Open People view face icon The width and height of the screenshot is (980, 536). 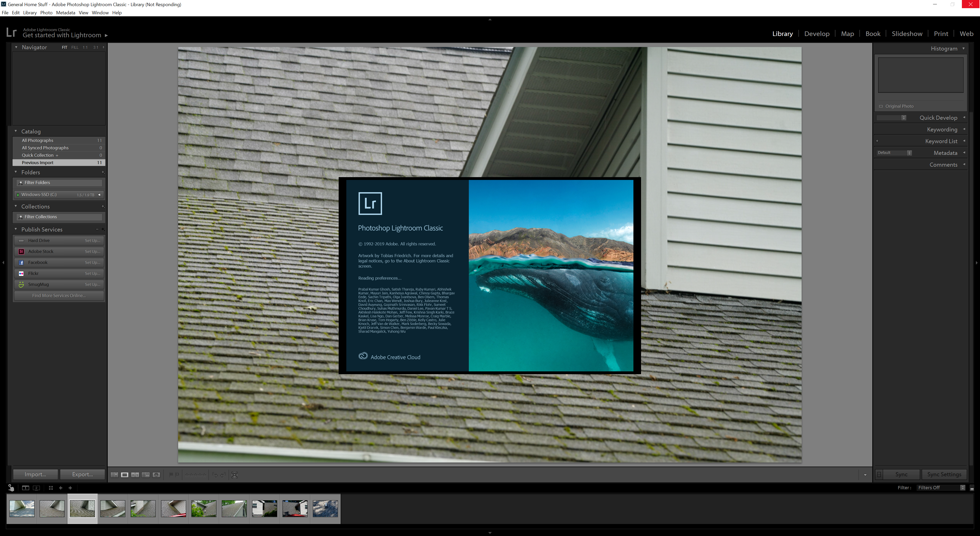[x=156, y=475]
